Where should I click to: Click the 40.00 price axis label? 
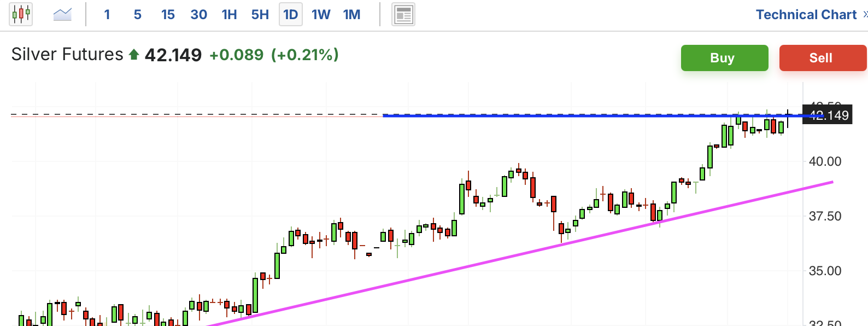click(825, 161)
